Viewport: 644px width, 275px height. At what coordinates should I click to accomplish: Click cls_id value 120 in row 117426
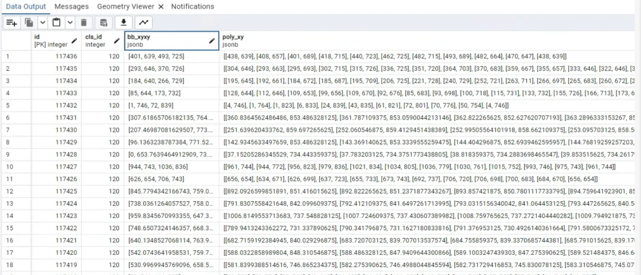point(103,179)
